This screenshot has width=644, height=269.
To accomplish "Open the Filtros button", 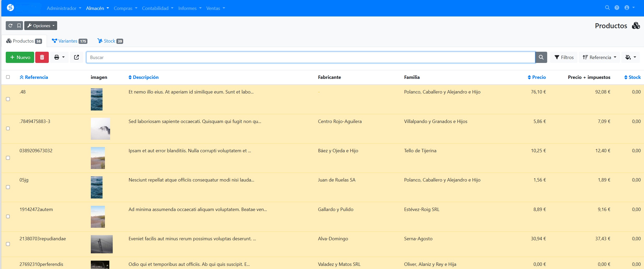I will pyautogui.click(x=564, y=57).
